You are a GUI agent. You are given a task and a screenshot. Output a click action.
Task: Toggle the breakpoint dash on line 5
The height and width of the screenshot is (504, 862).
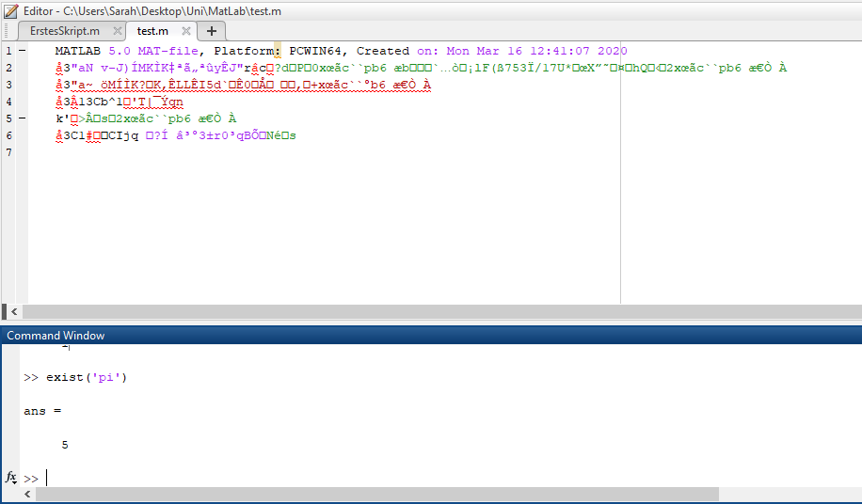pyautogui.click(x=22, y=118)
